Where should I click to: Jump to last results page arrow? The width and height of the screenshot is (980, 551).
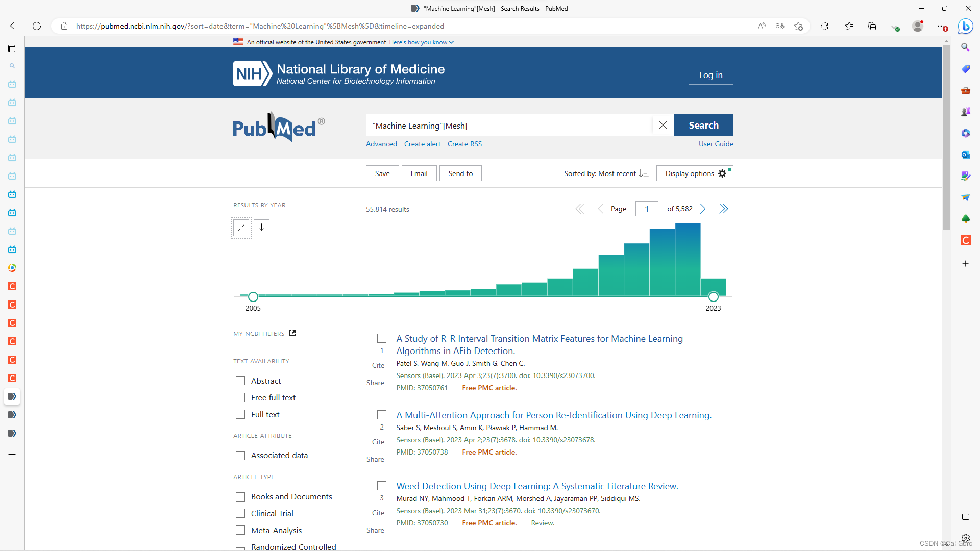coord(723,209)
